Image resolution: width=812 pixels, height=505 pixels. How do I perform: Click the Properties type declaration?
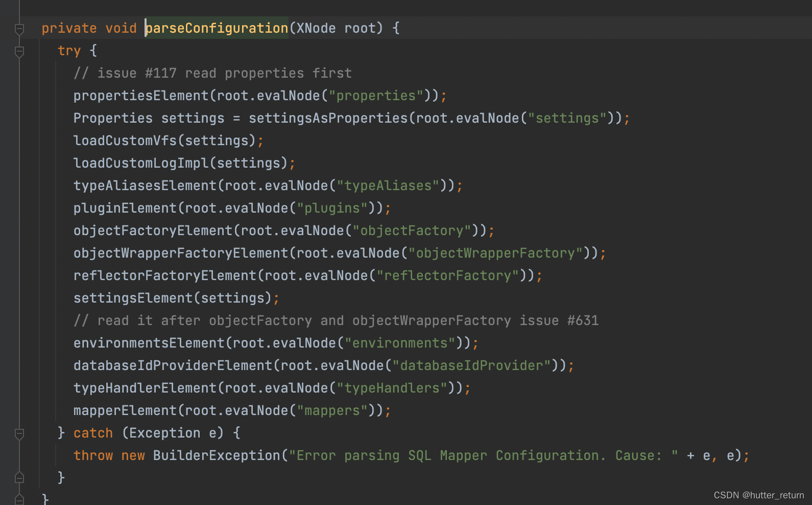[x=113, y=118]
